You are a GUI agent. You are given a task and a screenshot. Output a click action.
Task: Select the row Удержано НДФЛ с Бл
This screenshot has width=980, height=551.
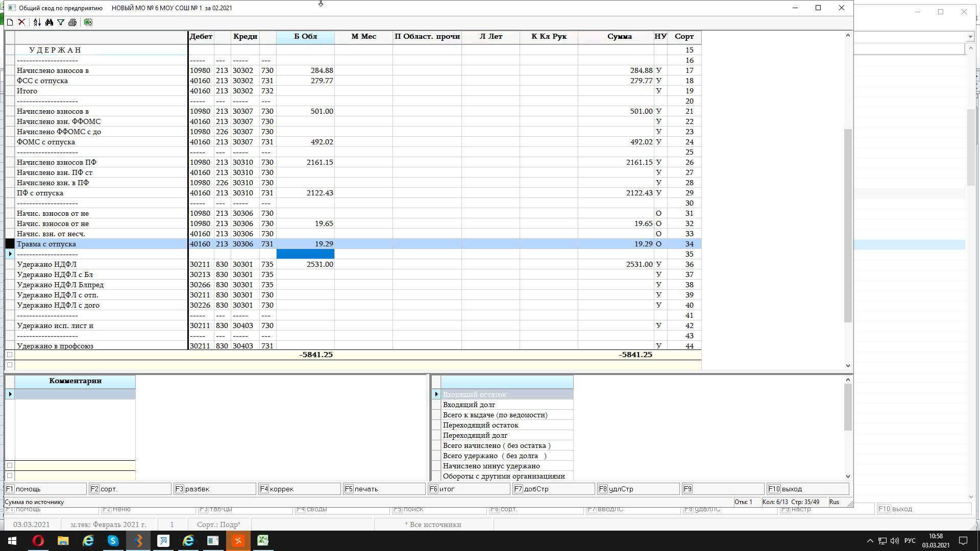coord(353,274)
